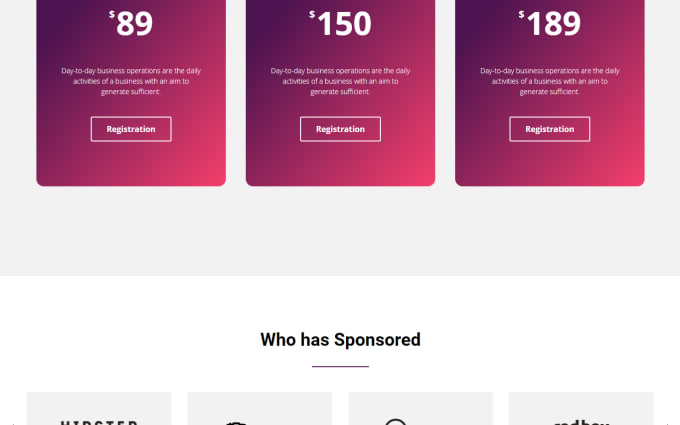Click the description text in the $189 card

click(x=549, y=81)
